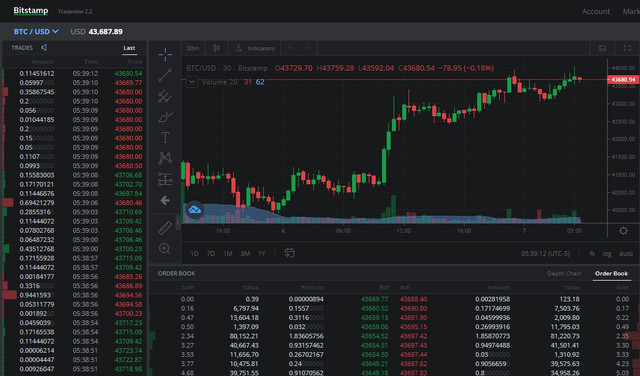Activate the text annotation tool
This screenshot has width=640, height=376.
165,138
